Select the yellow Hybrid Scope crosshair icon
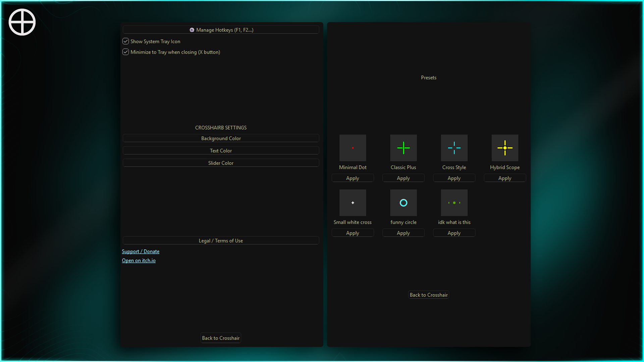 point(504,148)
